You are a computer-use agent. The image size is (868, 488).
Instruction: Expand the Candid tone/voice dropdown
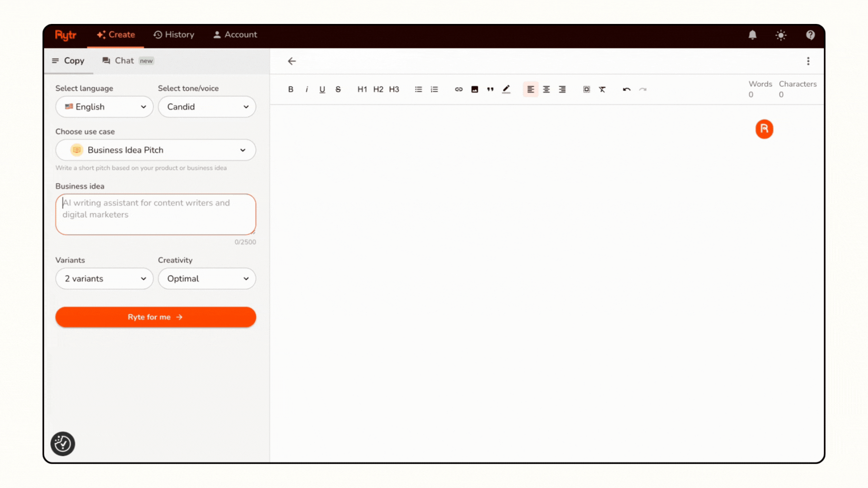click(x=207, y=107)
